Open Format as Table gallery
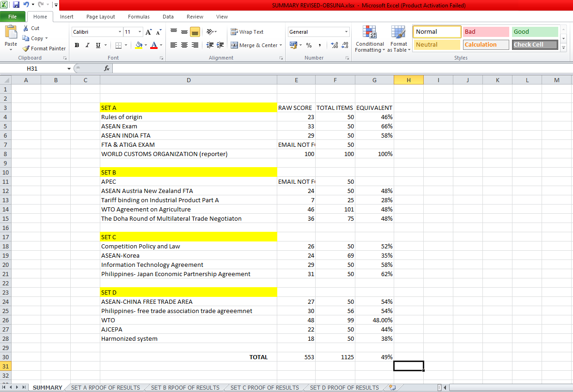 pos(398,39)
